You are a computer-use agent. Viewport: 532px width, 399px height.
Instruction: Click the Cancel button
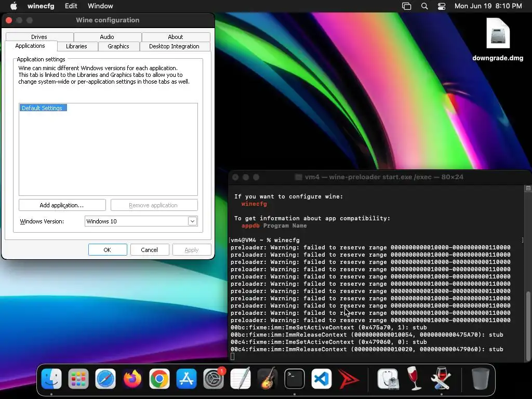(x=149, y=250)
